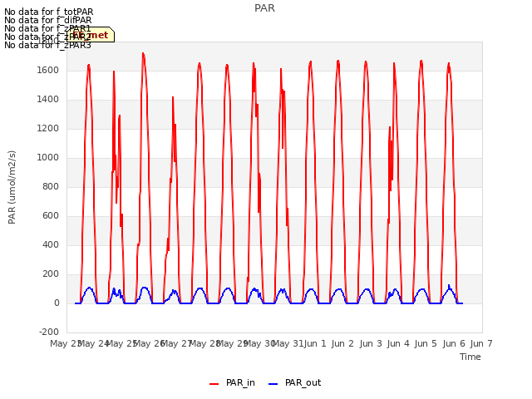
Task: Click the Jun 5 x-axis date label
Action: (x=426, y=343)
